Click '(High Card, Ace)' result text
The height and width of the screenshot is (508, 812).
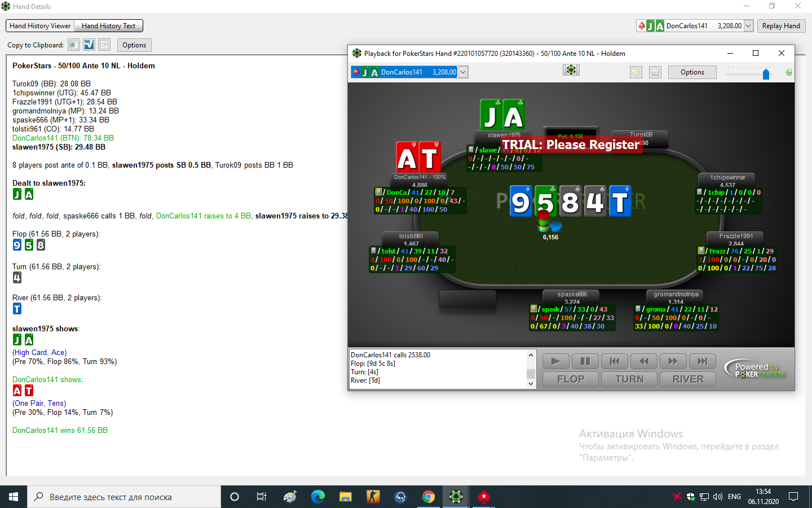[x=39, y=352]
